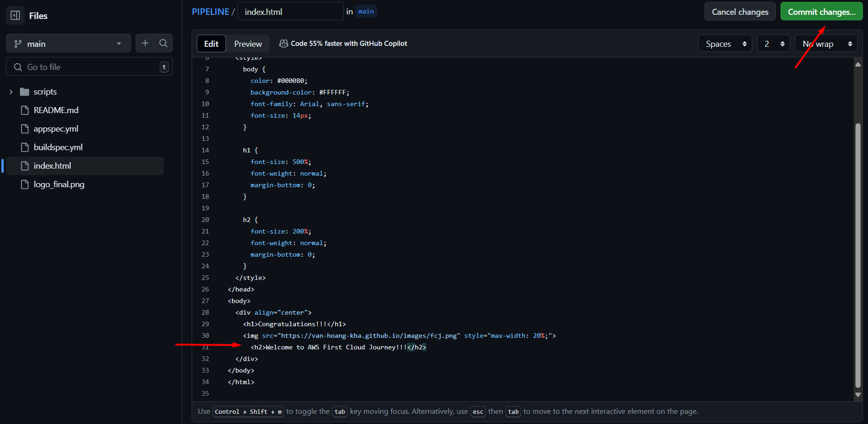868x424 pixels.
Task: Switch to the Edit tab
Action: [211, 44]
